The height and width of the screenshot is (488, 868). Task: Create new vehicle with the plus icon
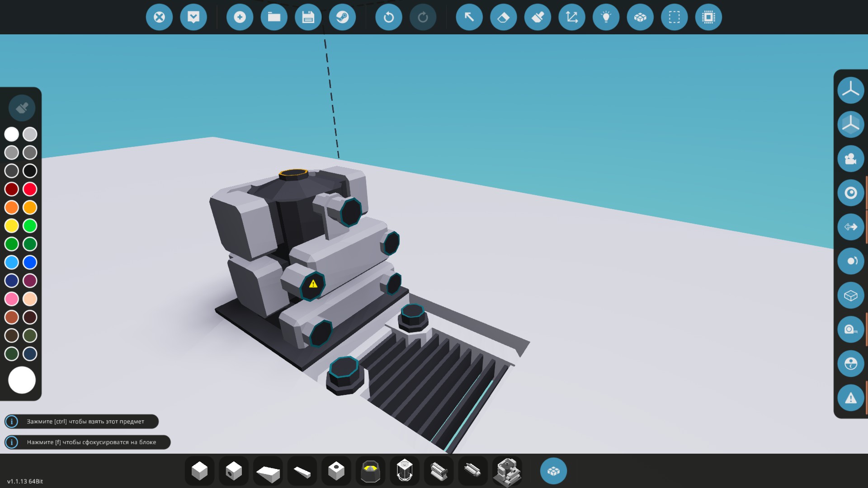(240, 17)
